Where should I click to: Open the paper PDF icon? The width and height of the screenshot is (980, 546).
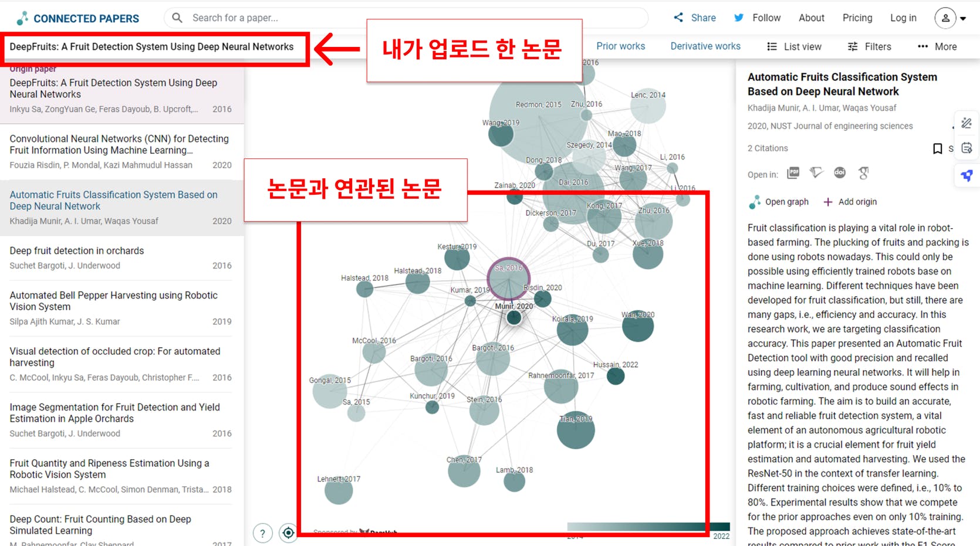coord(793,172)
